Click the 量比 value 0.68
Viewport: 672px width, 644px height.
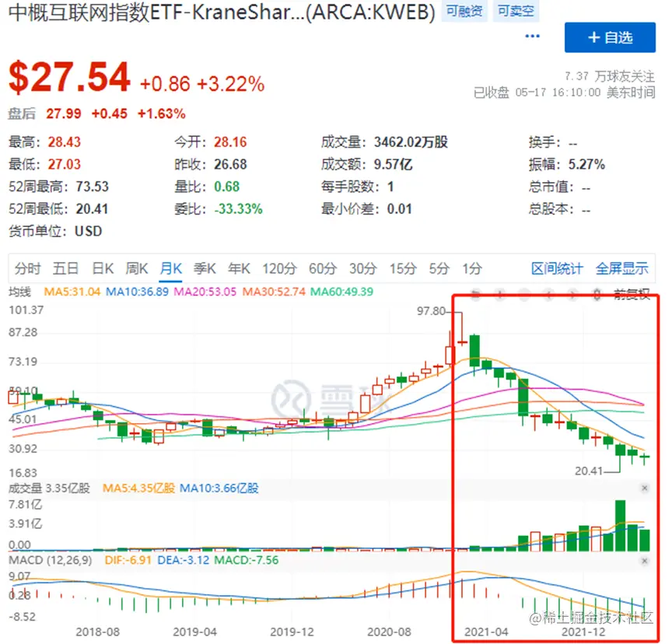point(226,187)
